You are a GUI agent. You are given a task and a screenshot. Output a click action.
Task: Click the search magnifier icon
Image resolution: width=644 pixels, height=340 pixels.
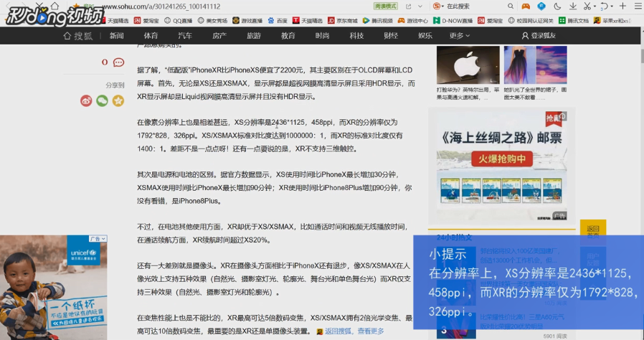tap(511, 6)
